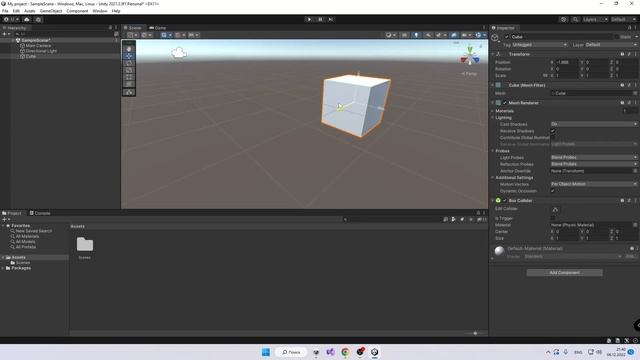
Task: Select the Scale tool in Scene toolbar
Action: coord(129,70)
